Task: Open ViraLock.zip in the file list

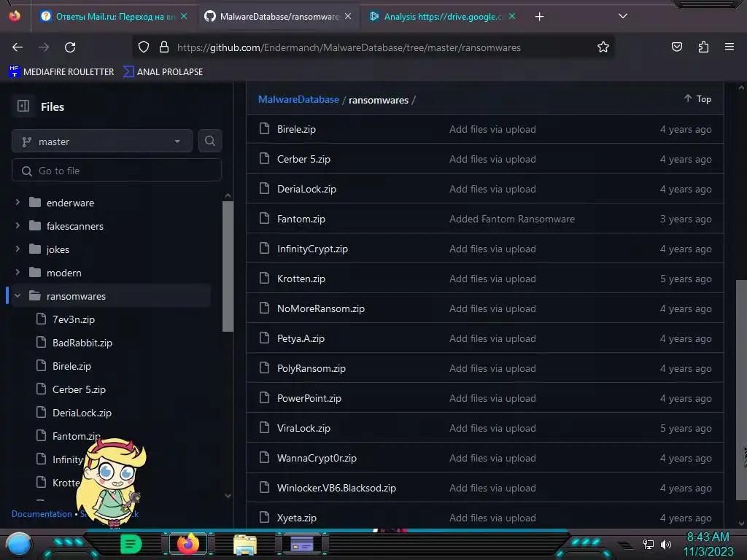Action: (x=303, y=428)
